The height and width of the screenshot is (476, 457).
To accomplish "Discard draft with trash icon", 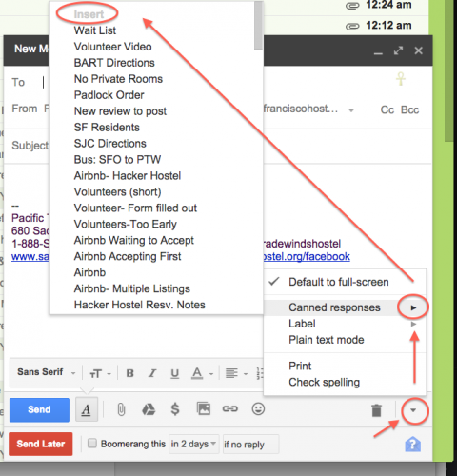I will (376, 410).
